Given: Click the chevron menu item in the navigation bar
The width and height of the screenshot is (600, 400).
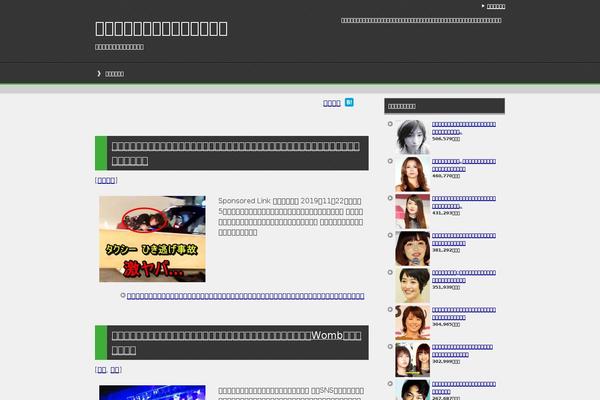Looking at the screenshot, I should [111, 73].
